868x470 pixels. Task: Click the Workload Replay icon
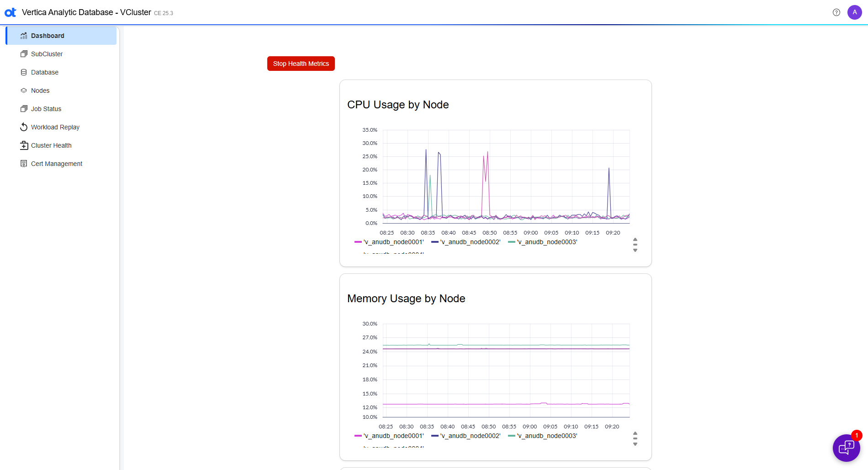coord(24,127)
